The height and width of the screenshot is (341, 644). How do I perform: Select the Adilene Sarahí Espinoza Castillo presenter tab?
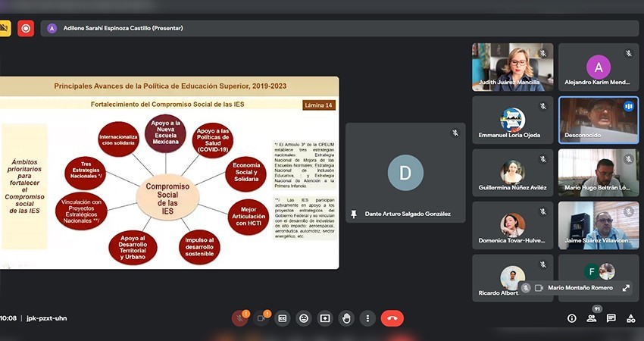[x=121, y=28]
